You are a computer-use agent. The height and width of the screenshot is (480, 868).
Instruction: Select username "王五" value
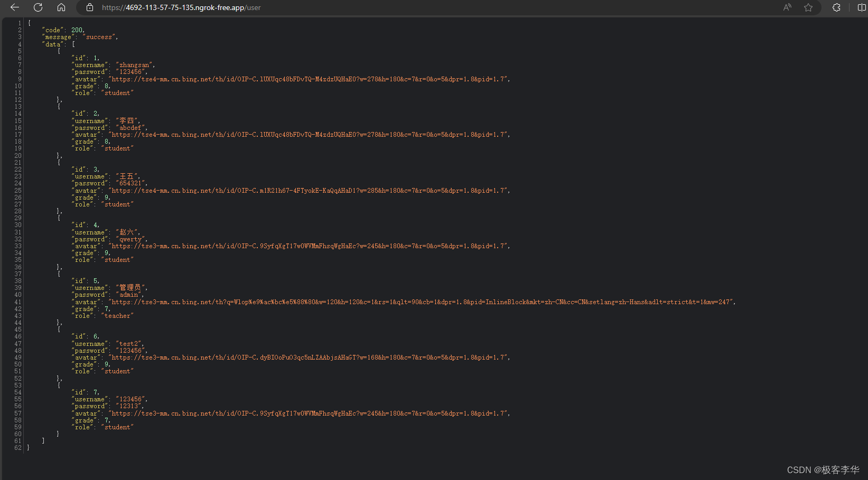pos(127,176)
